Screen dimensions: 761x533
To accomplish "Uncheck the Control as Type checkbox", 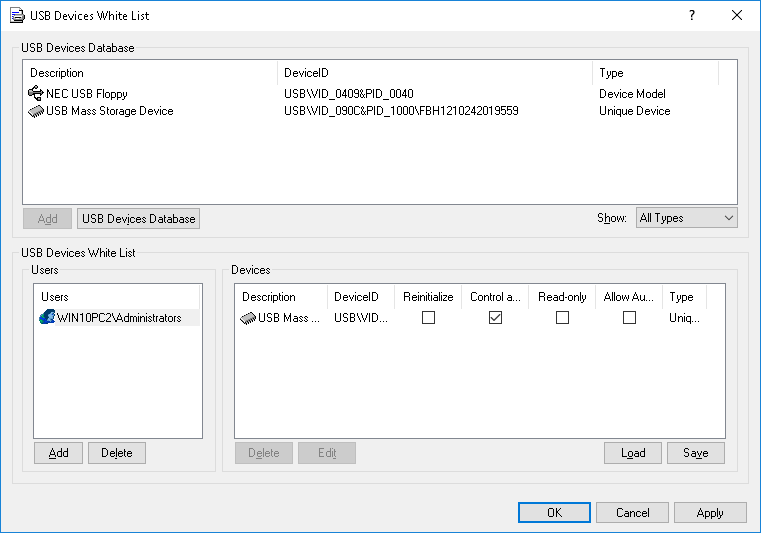I will (495, 318).
